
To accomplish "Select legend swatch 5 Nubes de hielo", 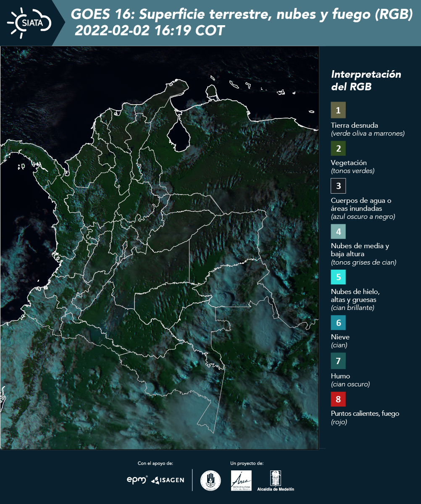I will click(x=338, y=277).
